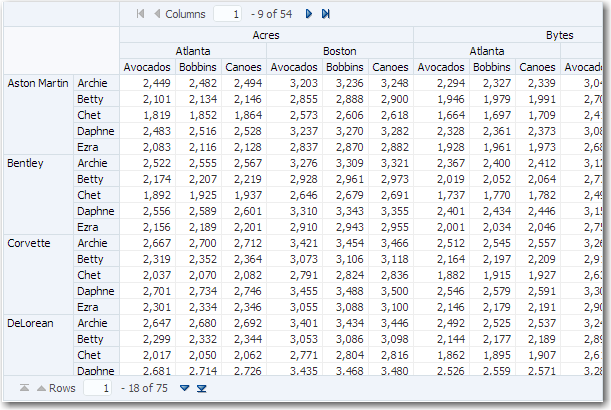Select the DeLorean row header
The image size is (611, 410).
pos(31,323)
